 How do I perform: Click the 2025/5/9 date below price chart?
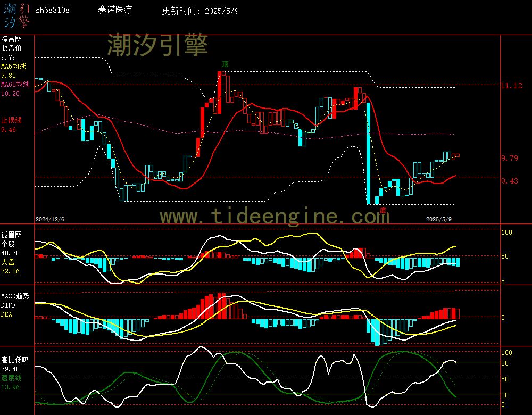coord(439,219)
